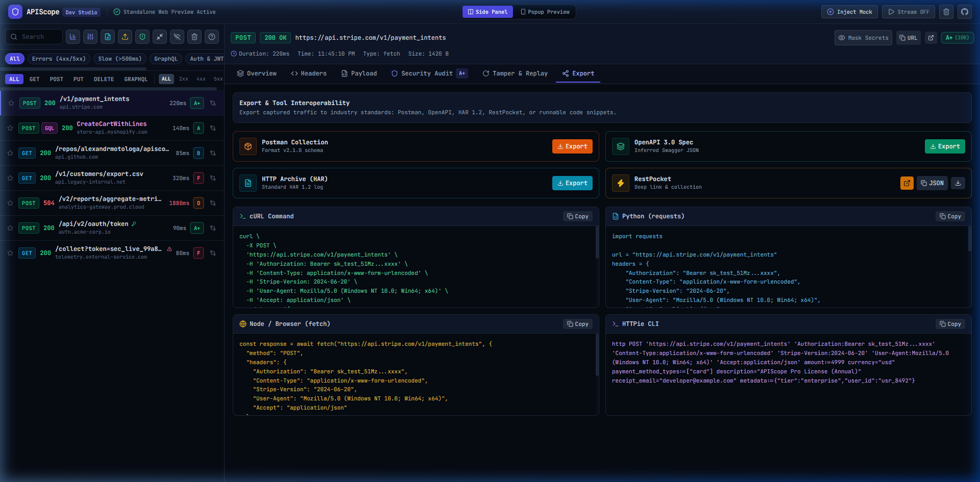980x482 pixels.
Task: Export the Postman Collection
Action: (x=572, y=146)
